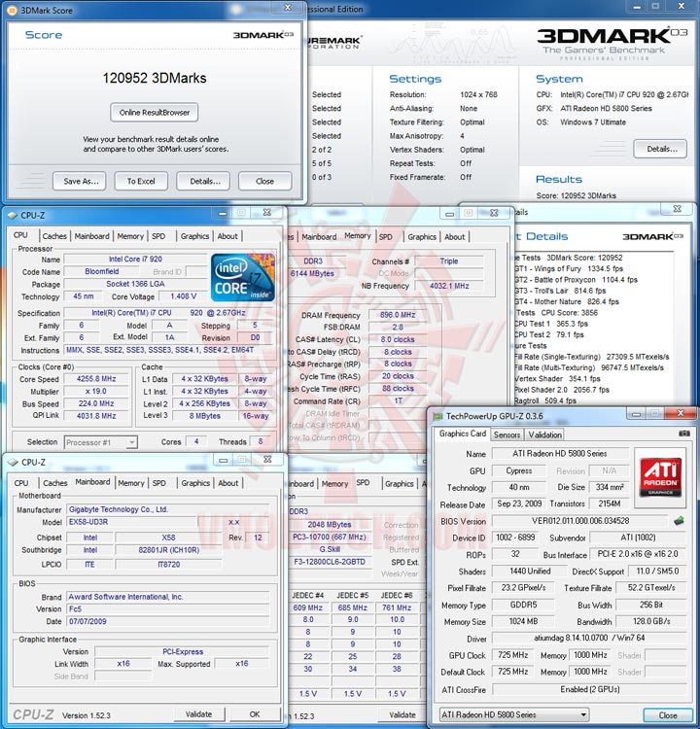The width and height of the screenshot is (700, 729).
Task: Open Details in the 3DMark Score dialog
Action: (x=205, y=182)
